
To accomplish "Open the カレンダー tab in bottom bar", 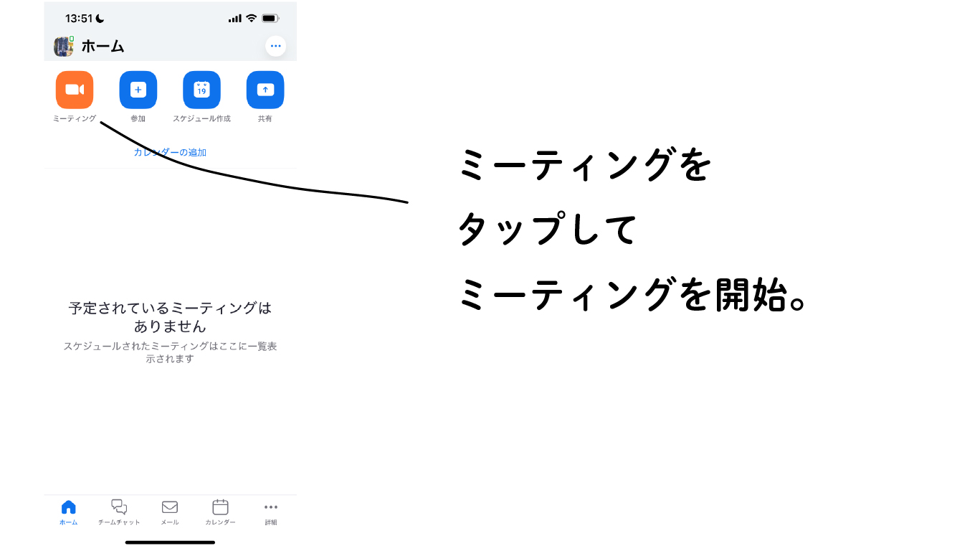I will 220,513.
